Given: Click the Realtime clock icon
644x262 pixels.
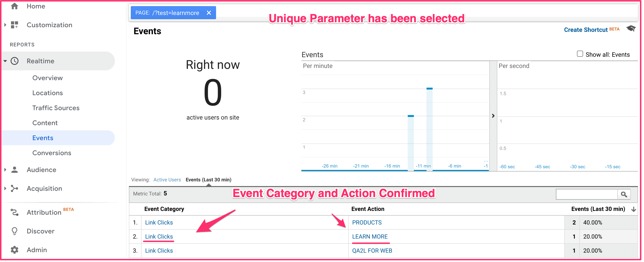Looking at the screenshot, I should 15,61.
